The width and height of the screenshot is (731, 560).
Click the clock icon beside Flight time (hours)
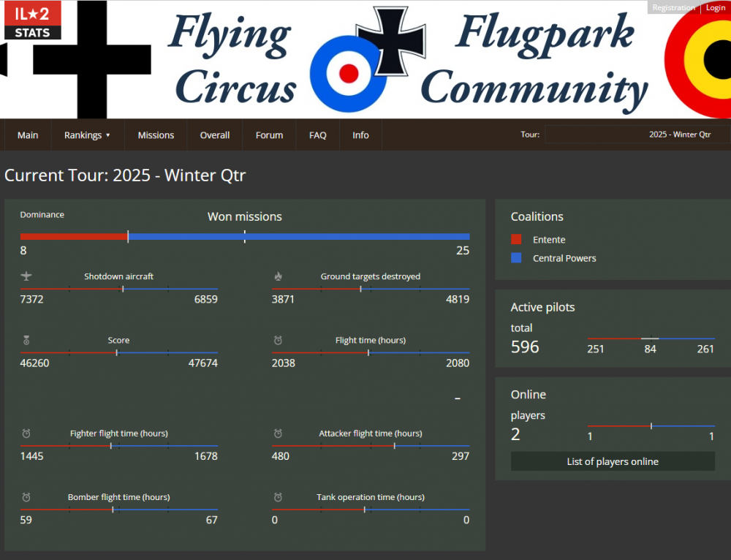(x=279, y=340)
